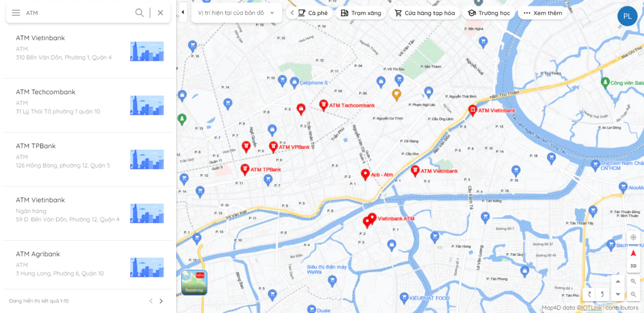Select the Trạm xăng category chip
The image size is (644, 313).
coord(361,13)
